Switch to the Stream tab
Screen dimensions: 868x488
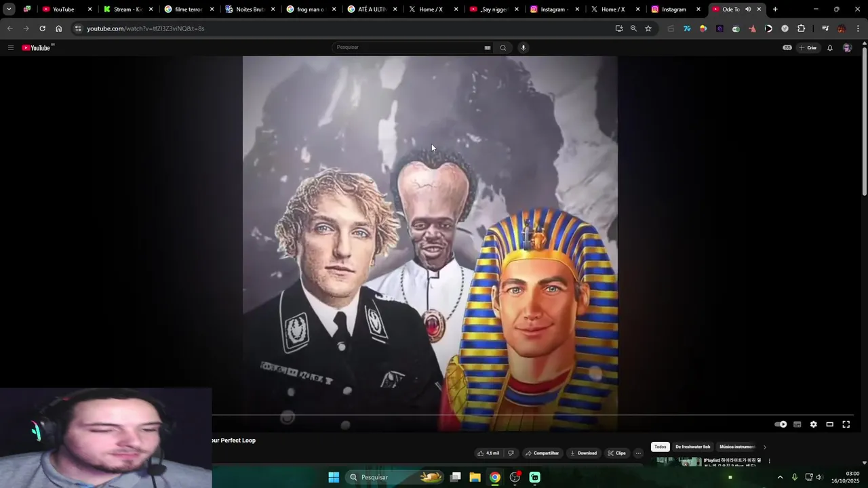coord(126,9)
